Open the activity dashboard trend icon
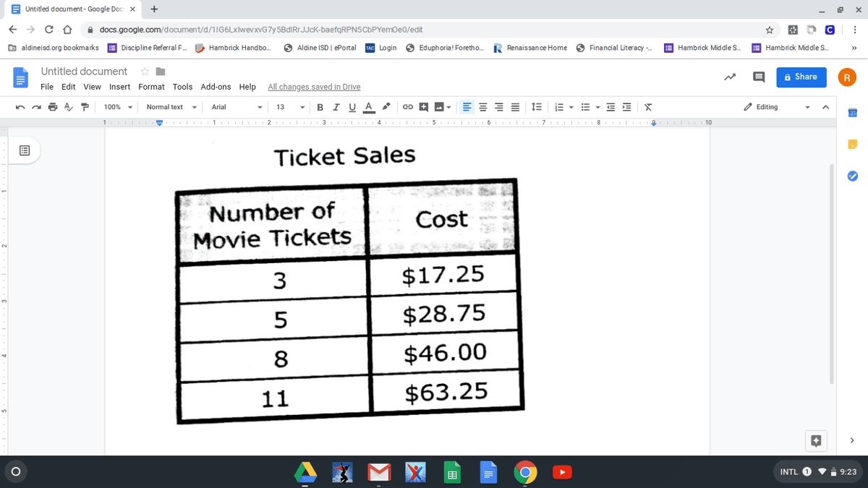Viewport: 868px width, 488px height. pyautogui.click(x=731, y=77)
